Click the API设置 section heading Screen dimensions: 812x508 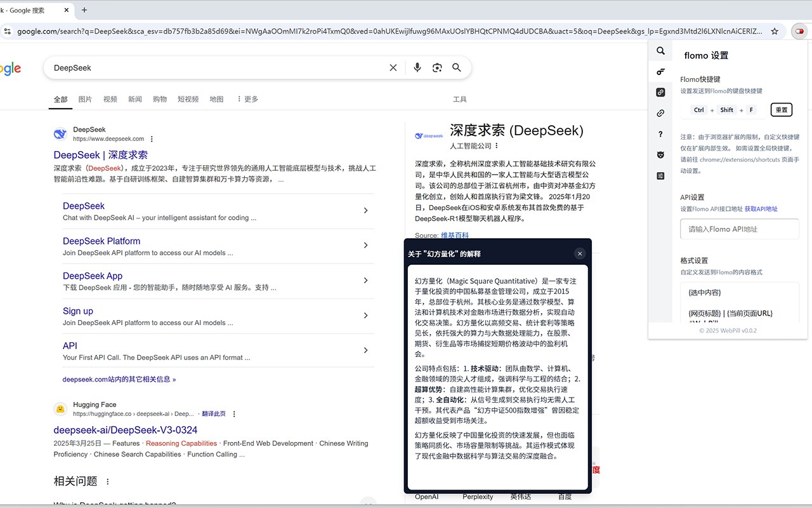coord(692,197)
